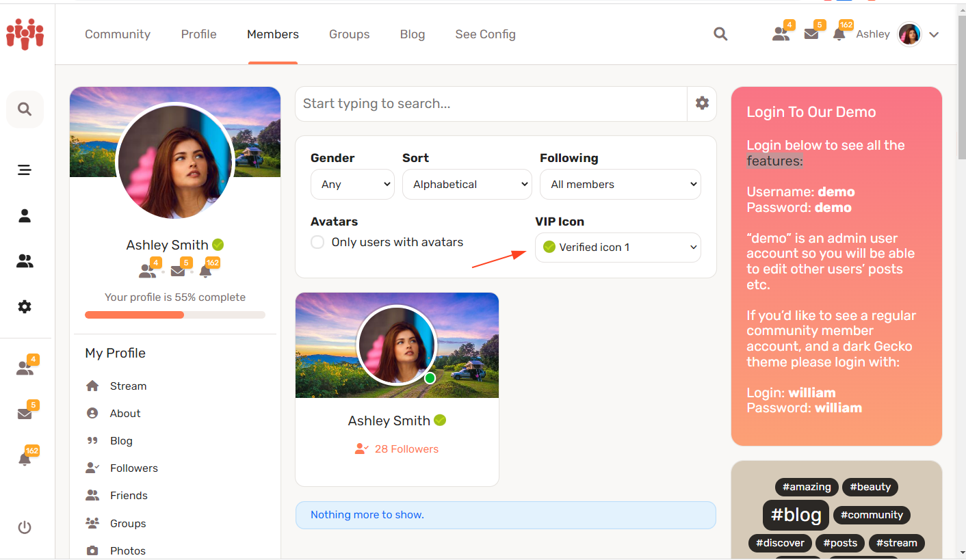Open the Followers link under My Profile

point(133,468)
